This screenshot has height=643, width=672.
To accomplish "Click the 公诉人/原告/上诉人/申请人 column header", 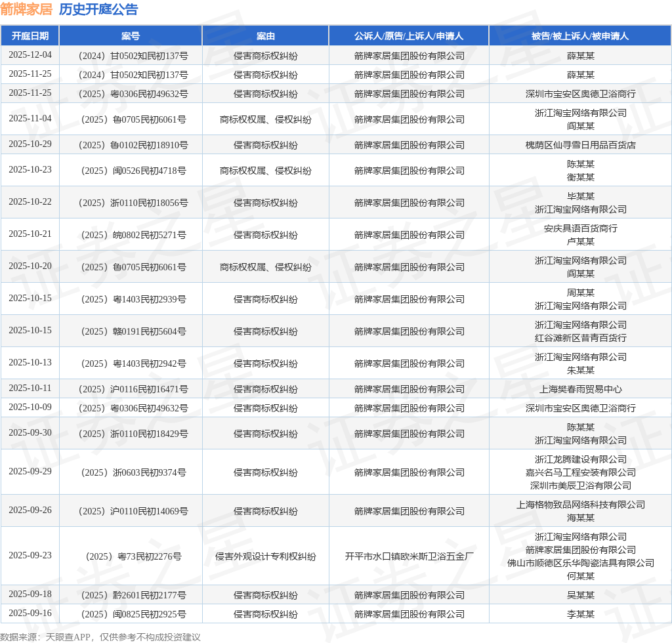I will pos(409,36).
